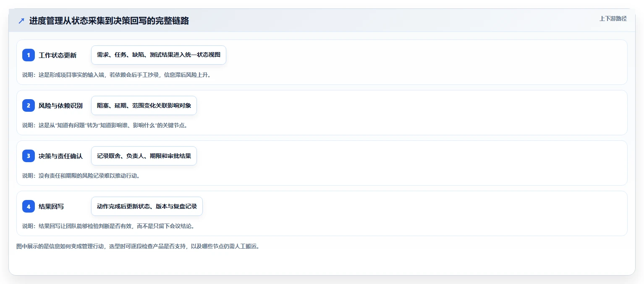Click the footer caption 图中展示的是信息如何变成管理行动
Image resolution: width=644 pixels, height=284 pixels.
138,247
